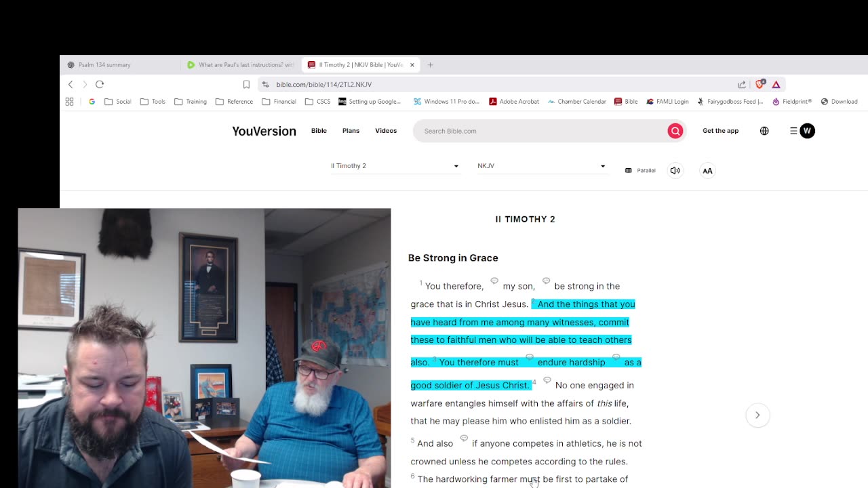Open the AA font settings button
The width and height of the screenshot is (868, 488).
[x=707, y=171]
